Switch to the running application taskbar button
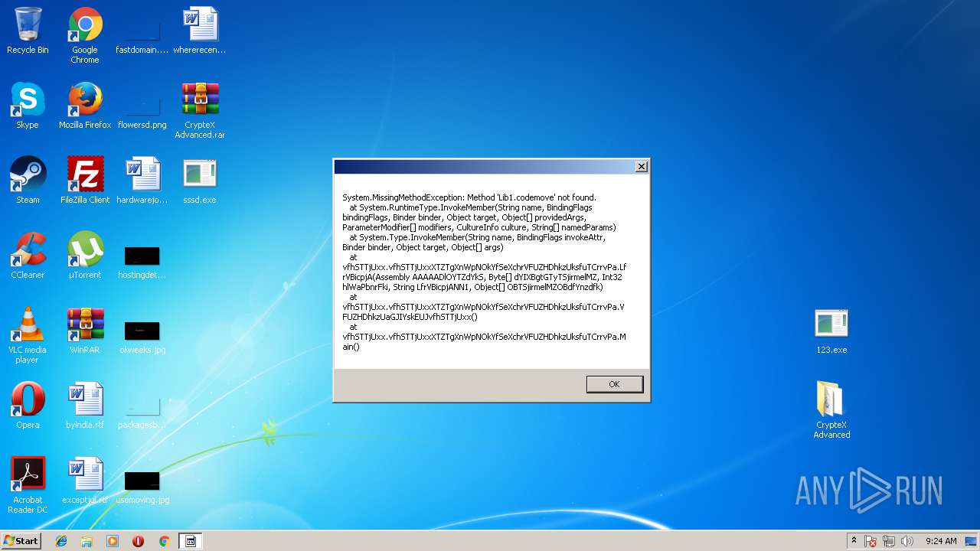 [x=191, y=541]
